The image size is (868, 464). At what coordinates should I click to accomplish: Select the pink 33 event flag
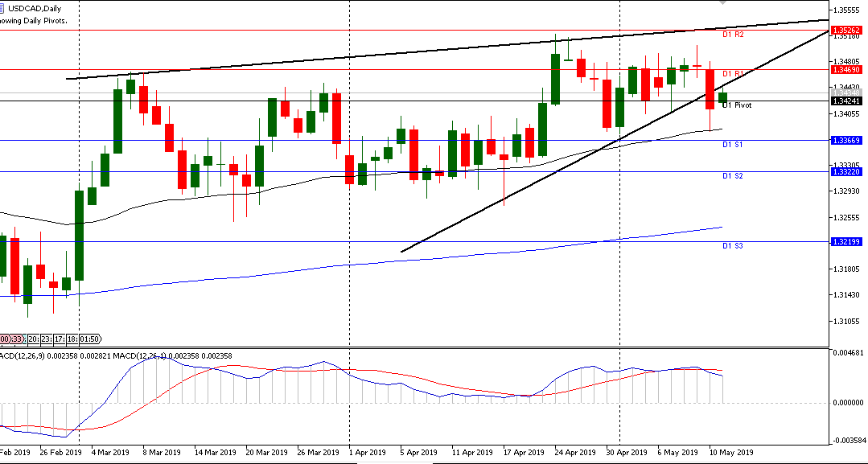tap(17, 339)
